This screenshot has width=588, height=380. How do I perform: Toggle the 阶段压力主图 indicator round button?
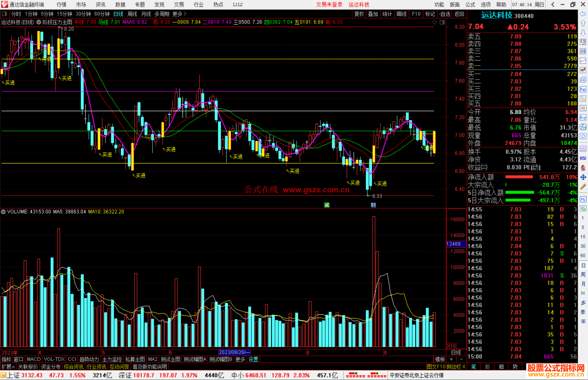click(x=39, y=22)
